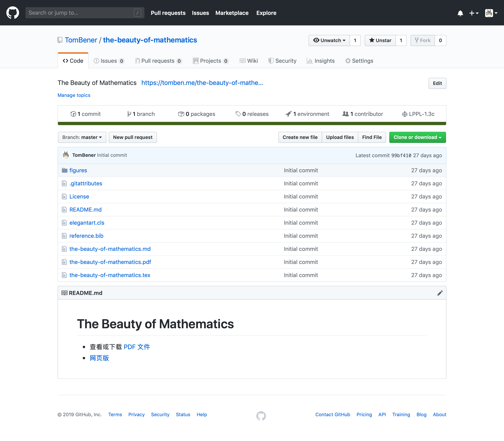The image size is (504, 441).
Task: Click the green language bar
Action: tap(252, 123)
